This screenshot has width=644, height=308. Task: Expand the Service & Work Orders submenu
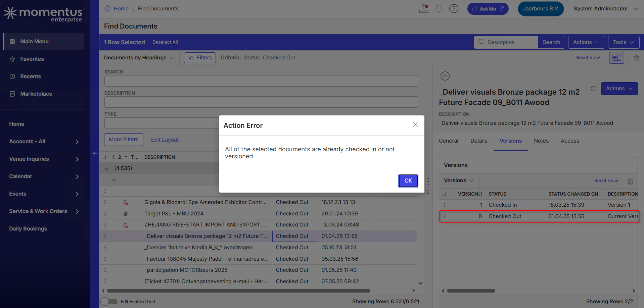[x=77, y=212]
